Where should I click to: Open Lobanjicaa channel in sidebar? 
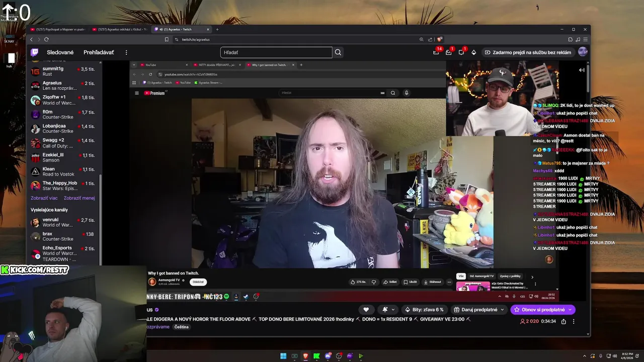pyautogui.click(x=64, y=129)
